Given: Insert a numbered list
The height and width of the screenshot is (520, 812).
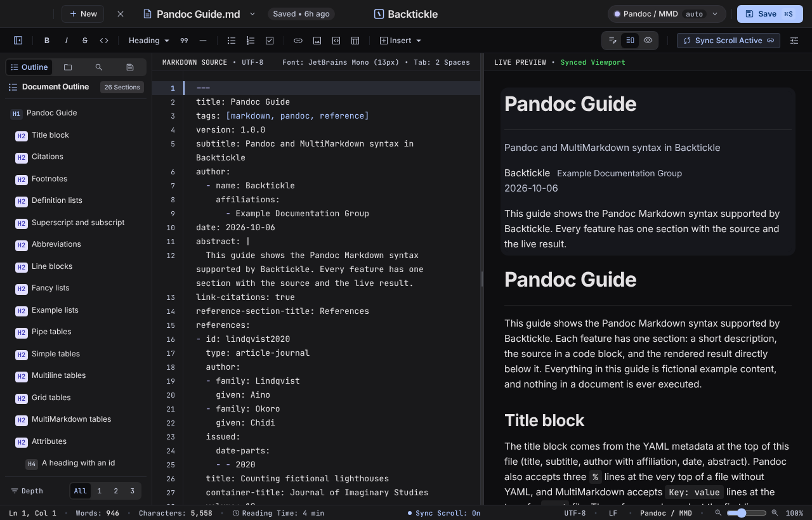Looking at the screenshot, I should pos(251,41).
